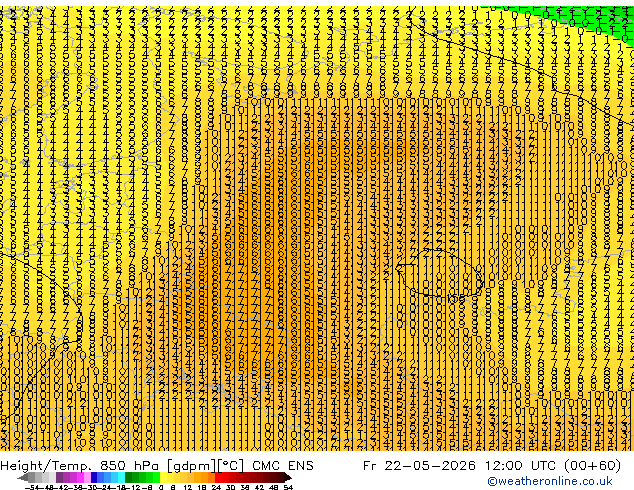Image resolution: width=634 pixels, height=490 pixels.
Task: Click the Fr 22-05-2026 date label
Action: [x=419, y=465]
